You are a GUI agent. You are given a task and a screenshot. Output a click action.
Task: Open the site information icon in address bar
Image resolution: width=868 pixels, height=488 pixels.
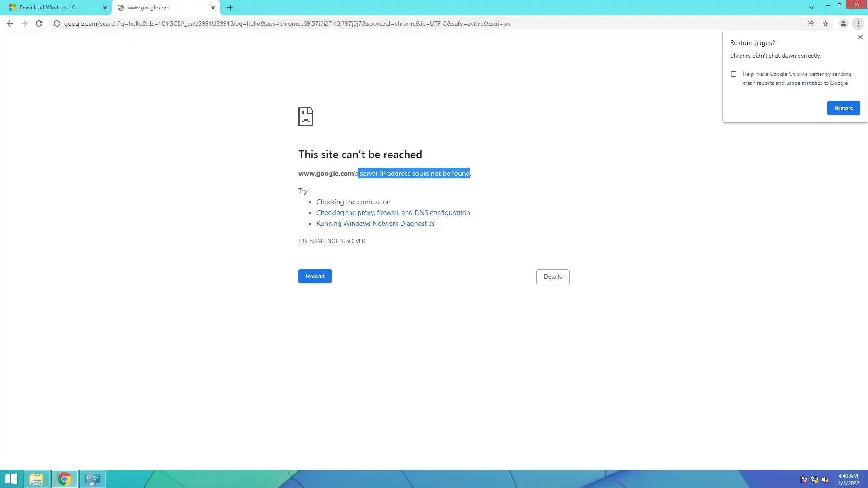tap(57, 23)
